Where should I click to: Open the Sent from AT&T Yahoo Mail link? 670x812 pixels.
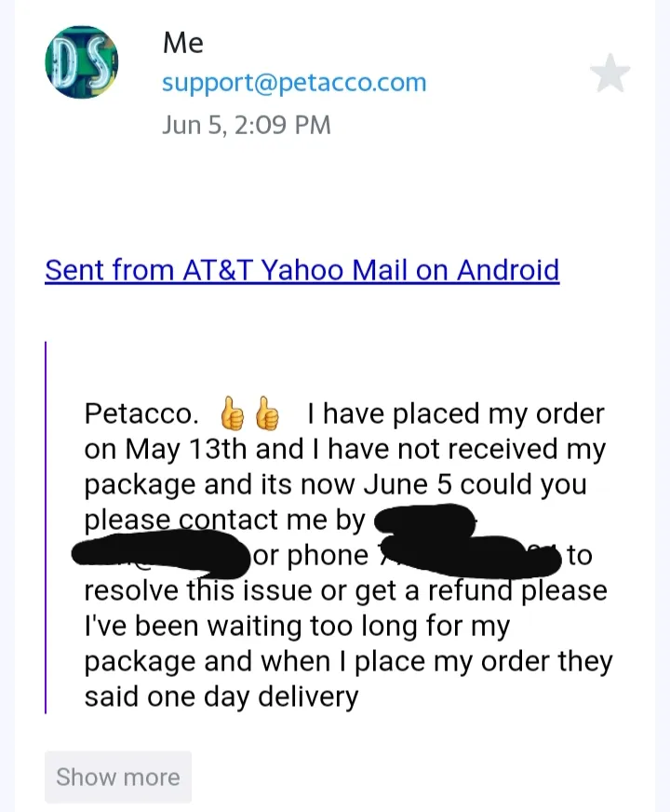click(x=302, y=270)
